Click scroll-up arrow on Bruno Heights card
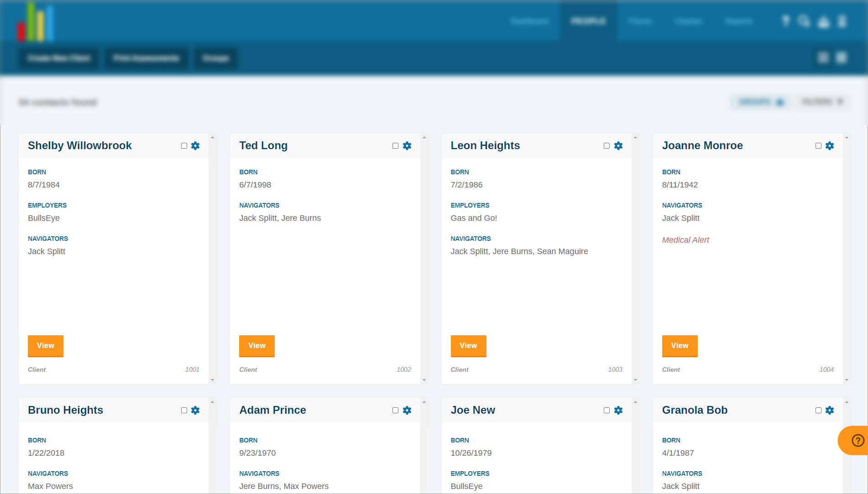 click(212, 402)
